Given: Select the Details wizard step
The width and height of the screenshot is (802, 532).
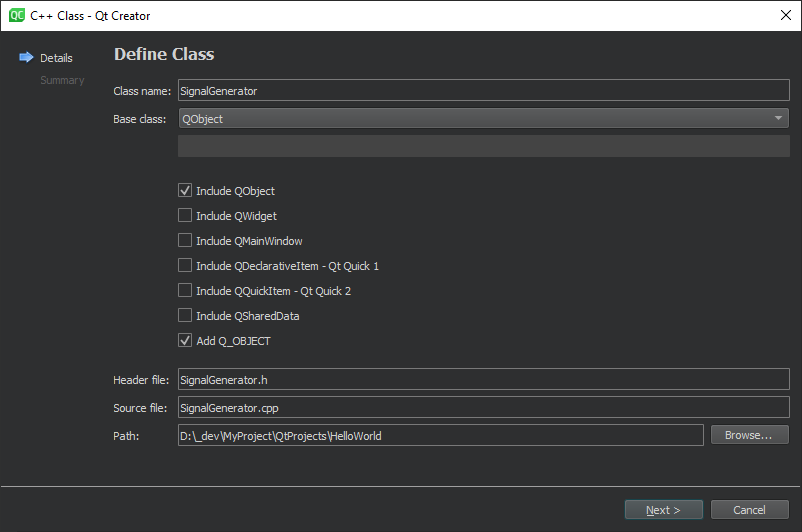Looking at the screenshot, I should point(56,58).
